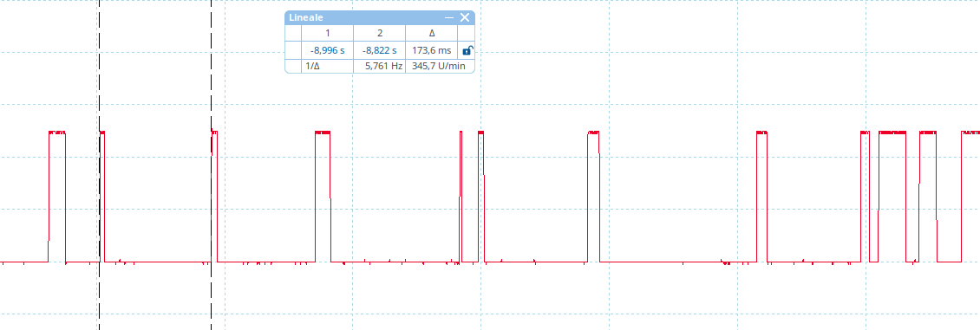This screenshot has width=980, height=330.
Task: Click column header 1 in rulers table
Action: click(328, 33)
